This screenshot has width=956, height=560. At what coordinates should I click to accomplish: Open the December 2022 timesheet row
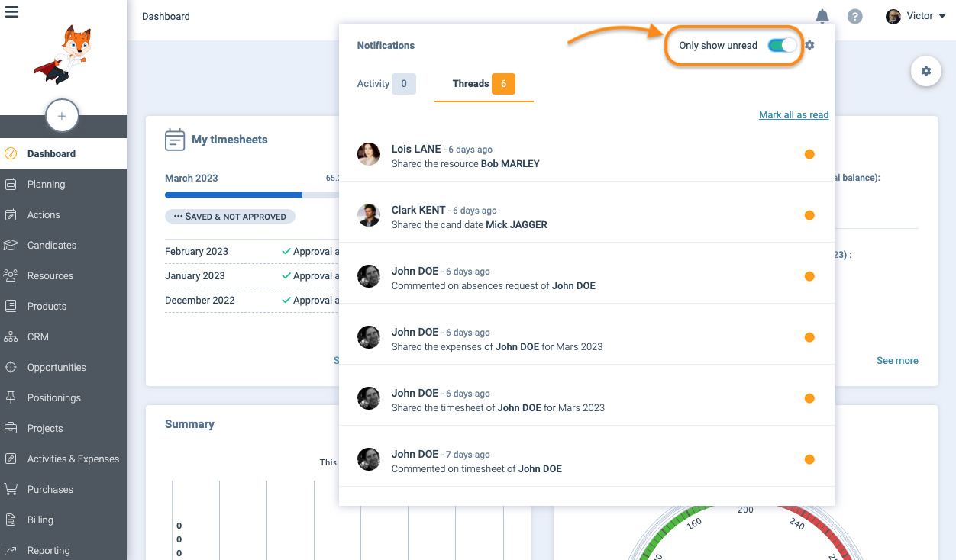pyautogui.click(x=252, y=300)
